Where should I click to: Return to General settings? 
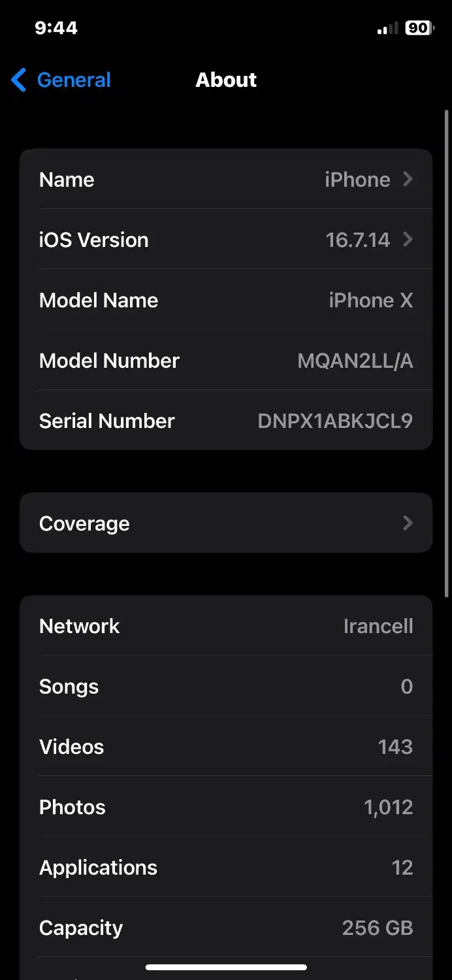pyautogui.click(x=59, y=80)
